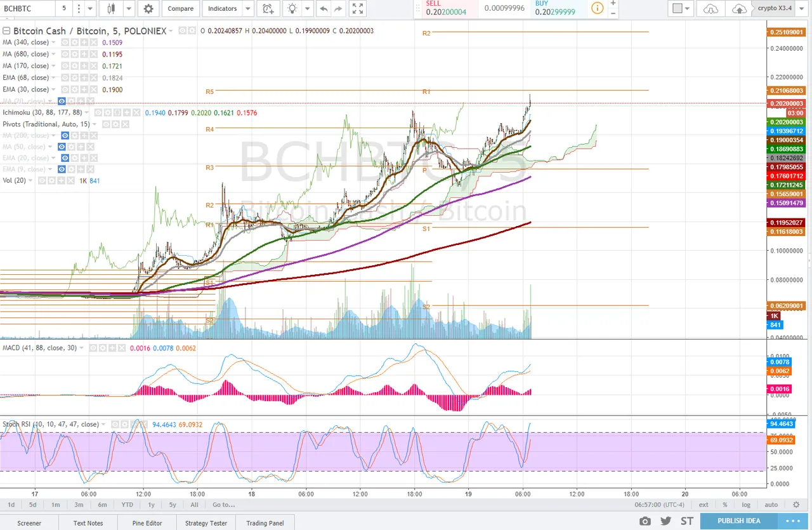Click the BCHBTC symbol input field
Screen dimensions: 812x530
pyautogui.click(x=27, y=9)
